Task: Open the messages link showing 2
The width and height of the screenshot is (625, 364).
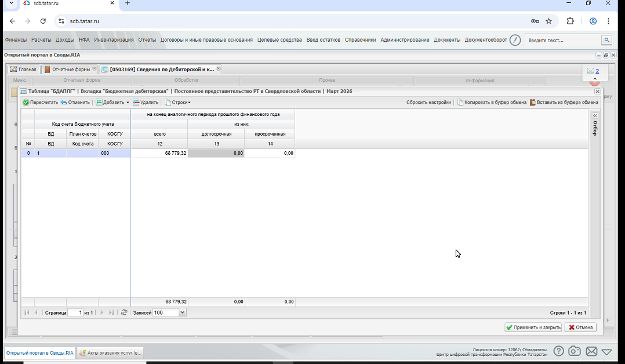Action: coord(597,71)
